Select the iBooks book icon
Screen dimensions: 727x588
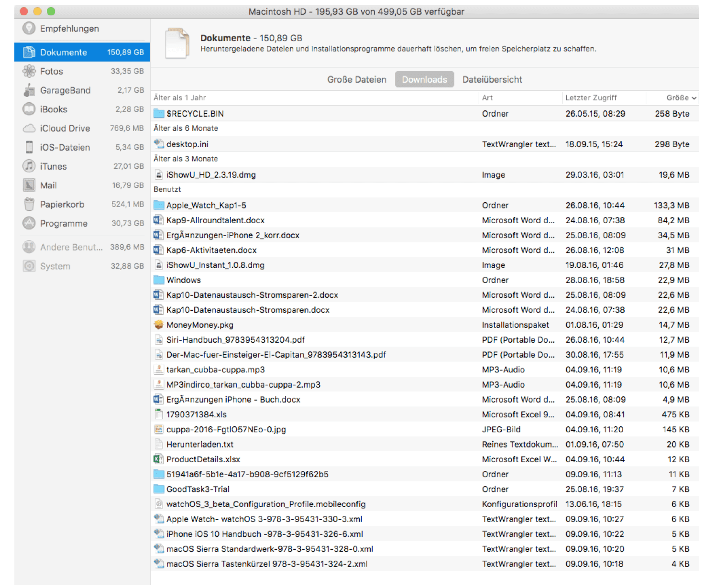[29, 109]
